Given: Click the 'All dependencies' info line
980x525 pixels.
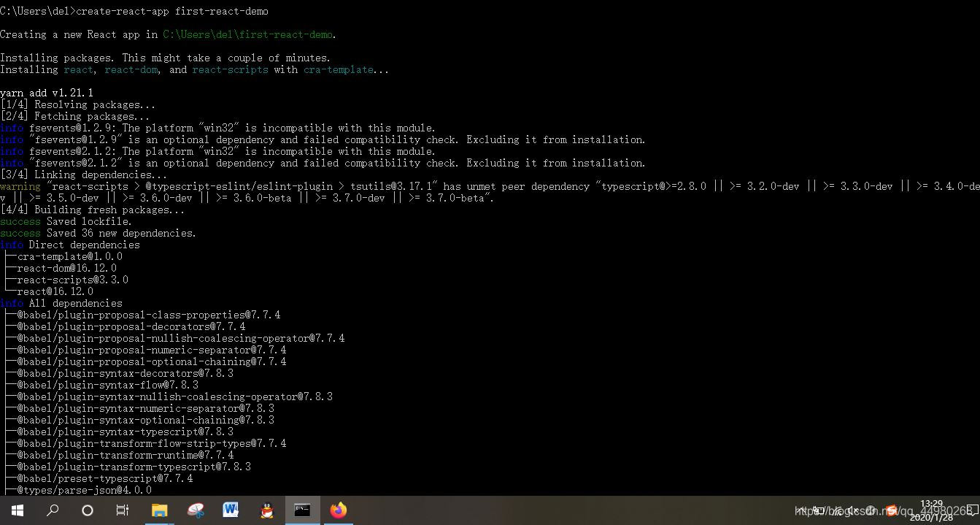Looking at the screenshot, I should pos(61,303).
